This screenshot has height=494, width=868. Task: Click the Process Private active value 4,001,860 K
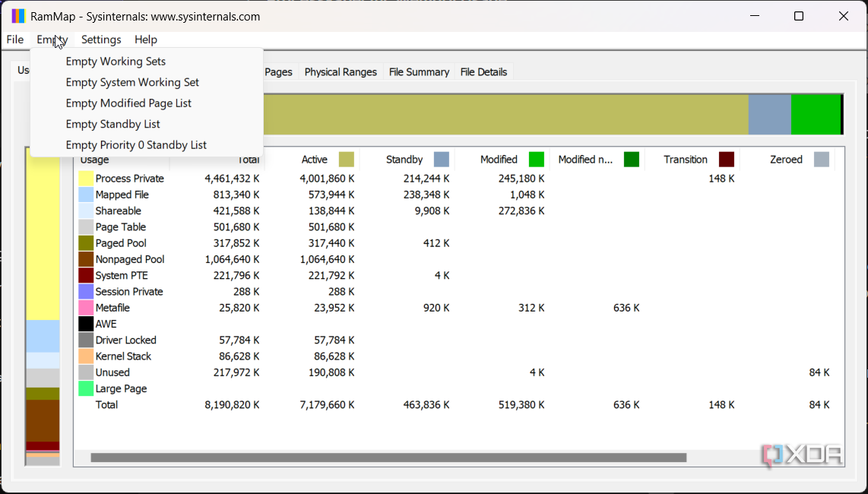[327, 179]
